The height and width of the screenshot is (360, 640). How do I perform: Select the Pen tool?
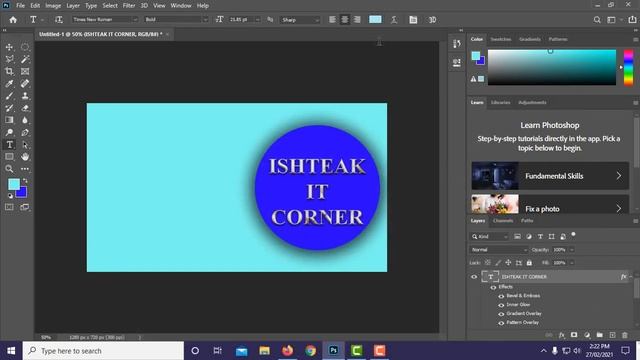pyautogui.click(x=25, y=132)
